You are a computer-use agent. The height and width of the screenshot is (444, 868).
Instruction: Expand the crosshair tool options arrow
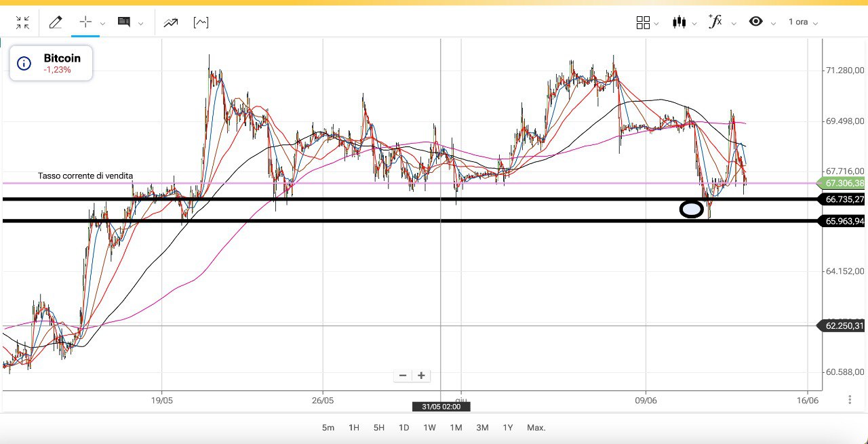point(102,23)
